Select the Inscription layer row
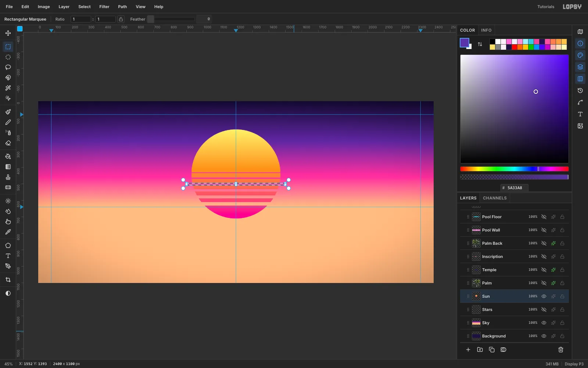 514,256
